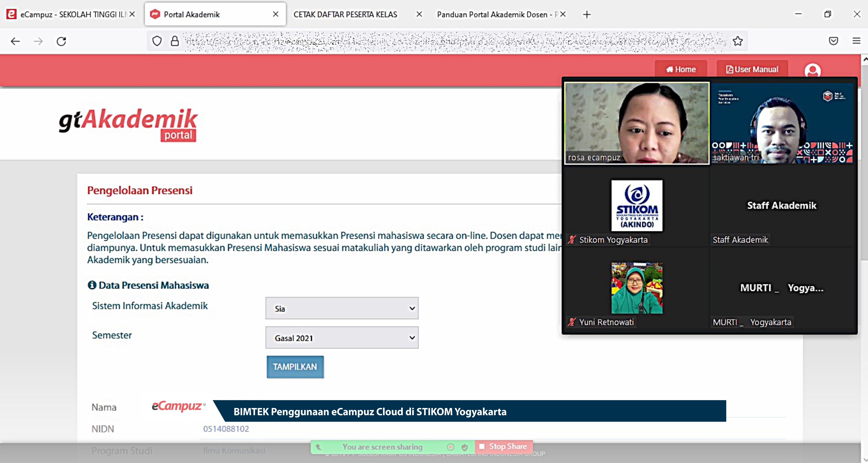This screenshot has height=463, width=868.
Task: Click the Ilmu Komunikasi value
Action: point(234,450)
